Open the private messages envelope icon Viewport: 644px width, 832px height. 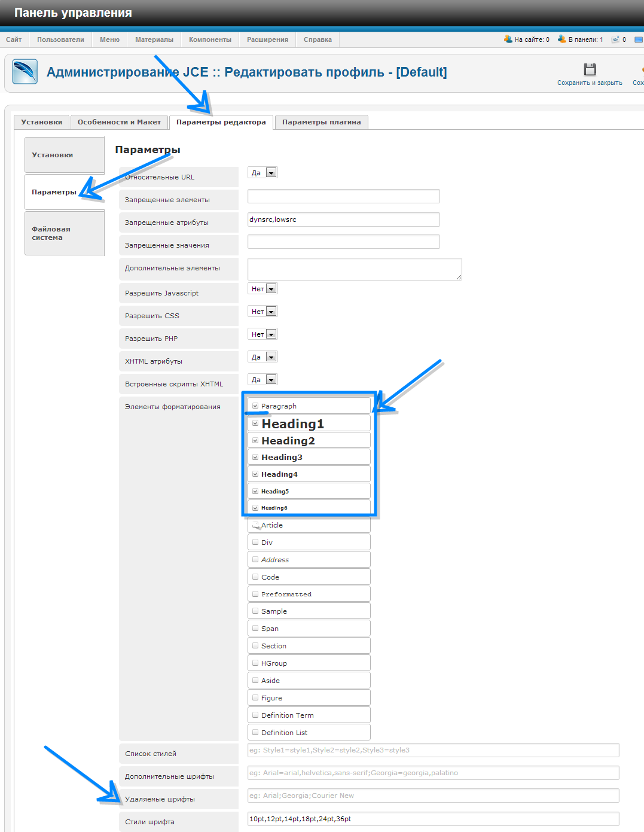[615, 39]
